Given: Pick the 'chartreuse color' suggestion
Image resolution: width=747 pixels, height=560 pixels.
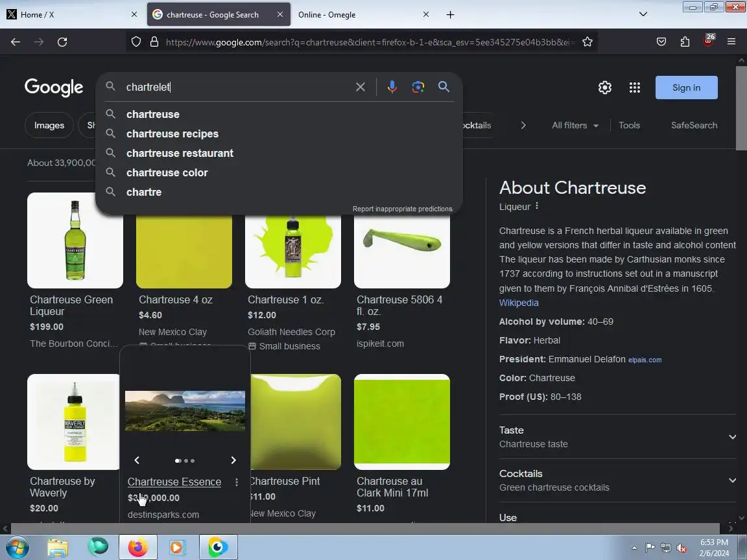Looking at the screenshot, I should tap(279, 173).
